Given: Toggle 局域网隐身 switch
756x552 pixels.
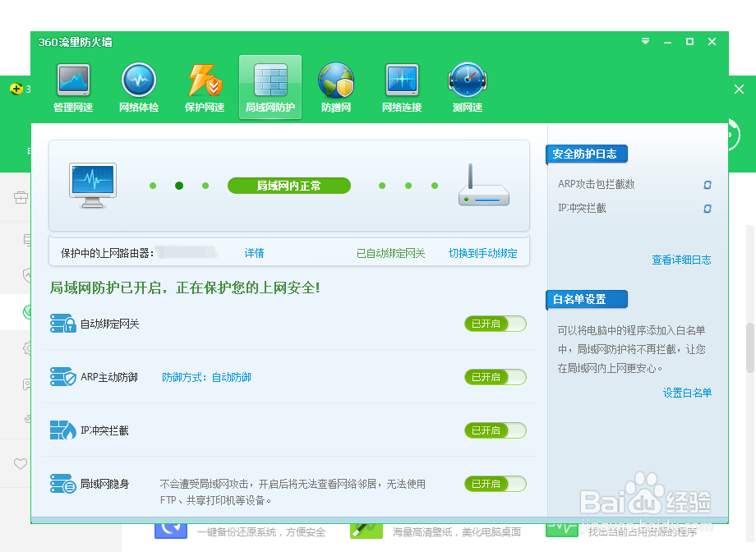Looking at the screenshot, I should pos(496,484).
